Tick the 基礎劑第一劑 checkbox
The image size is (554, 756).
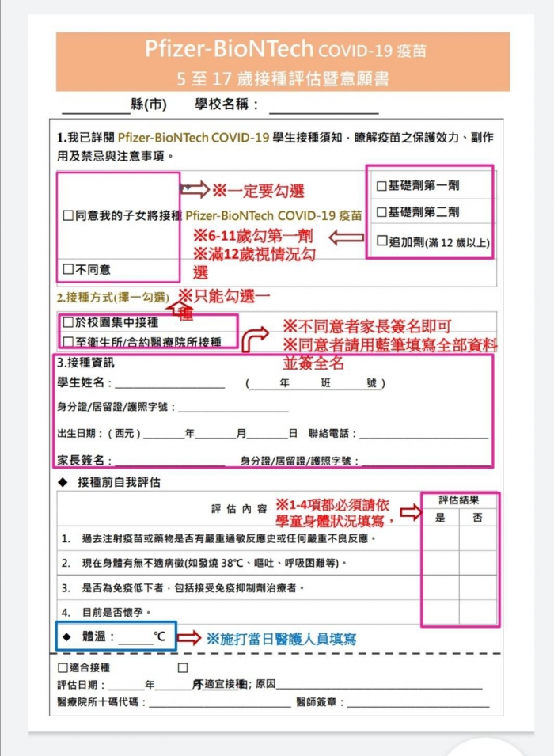(381, 185)
